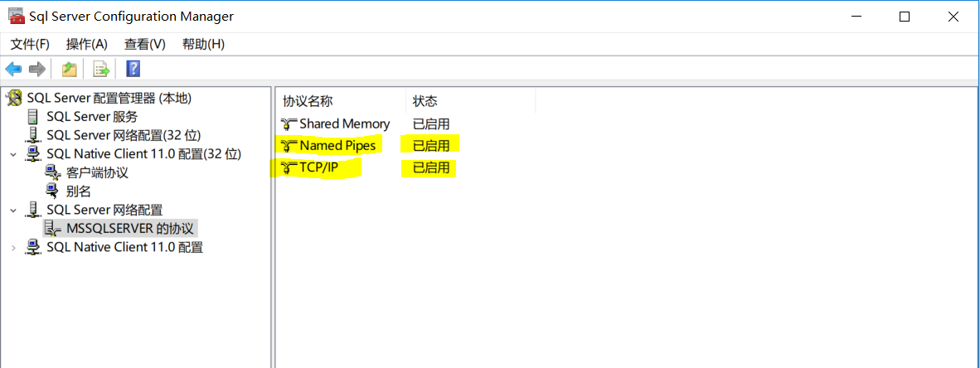Image resolution: width=980 pixels, height=368 pixels.
Task: Select the SQL Server 服务 tree label
Action: coord(93,117)
